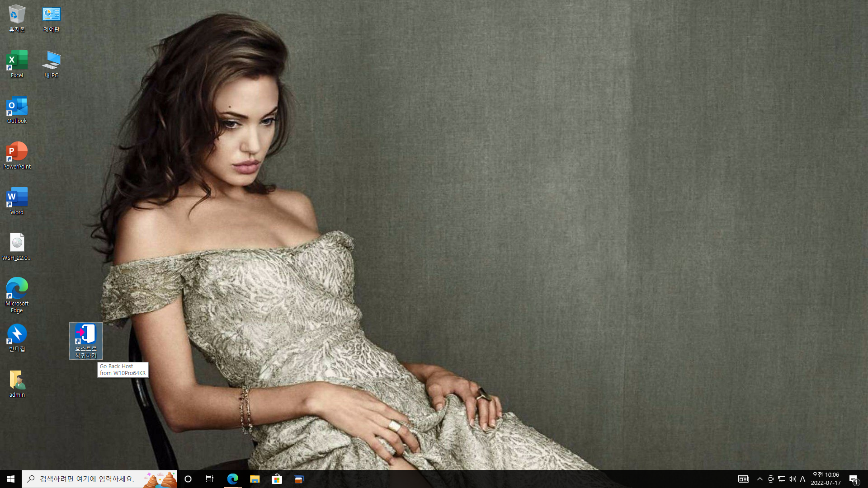The height and width of the screenshot is (488, 868).
Task: Select the 내 PC desktop icon
Action: click(52, 64)
